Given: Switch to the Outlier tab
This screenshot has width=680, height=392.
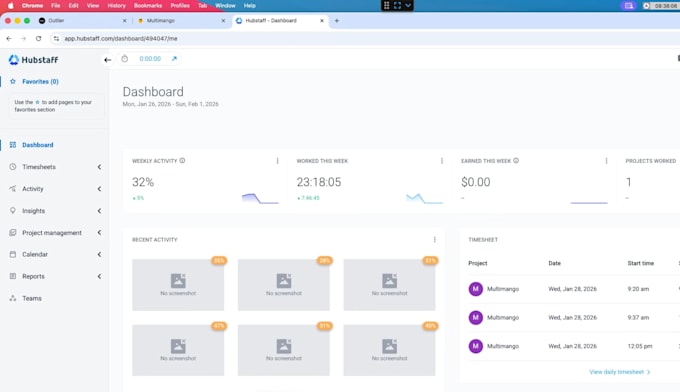Looking at the screenshot, I should (82, 20).
